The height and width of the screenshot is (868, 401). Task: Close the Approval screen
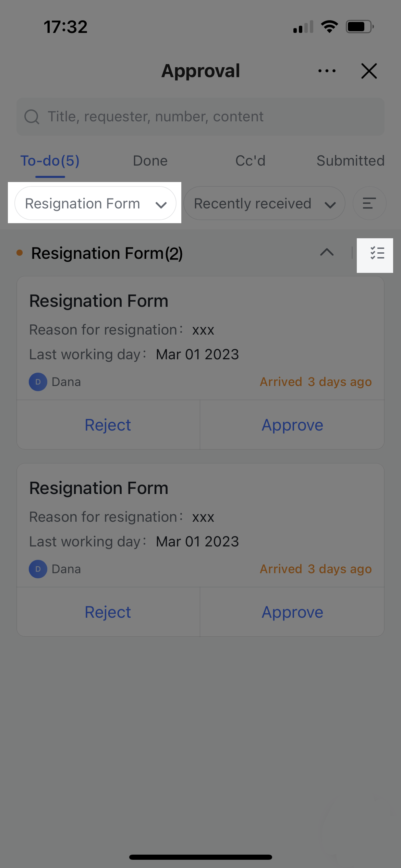pyautogui.click(x=369, y=71)
